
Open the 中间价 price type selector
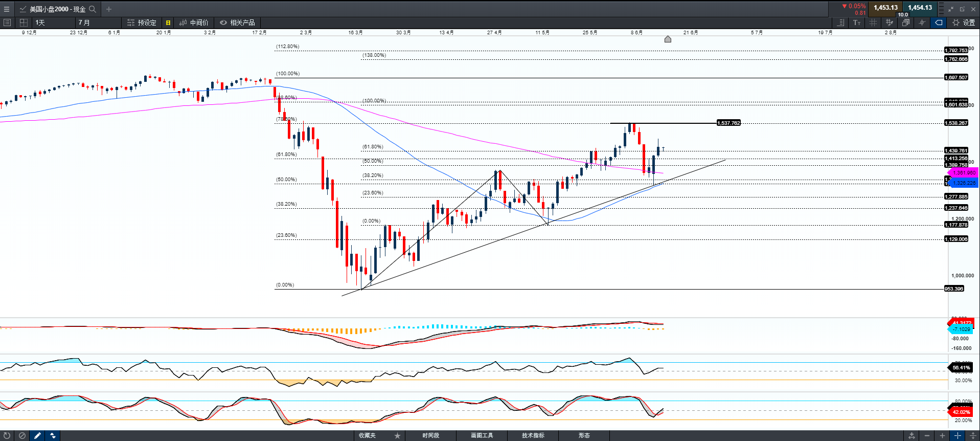pos(194,23)
